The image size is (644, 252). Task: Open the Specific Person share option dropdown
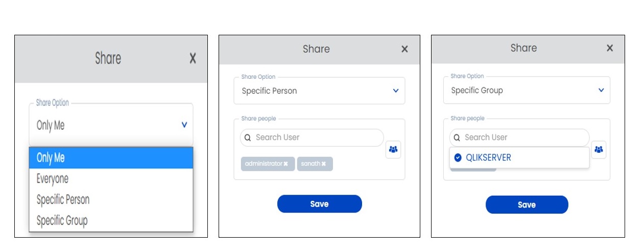tap(396, 90)
